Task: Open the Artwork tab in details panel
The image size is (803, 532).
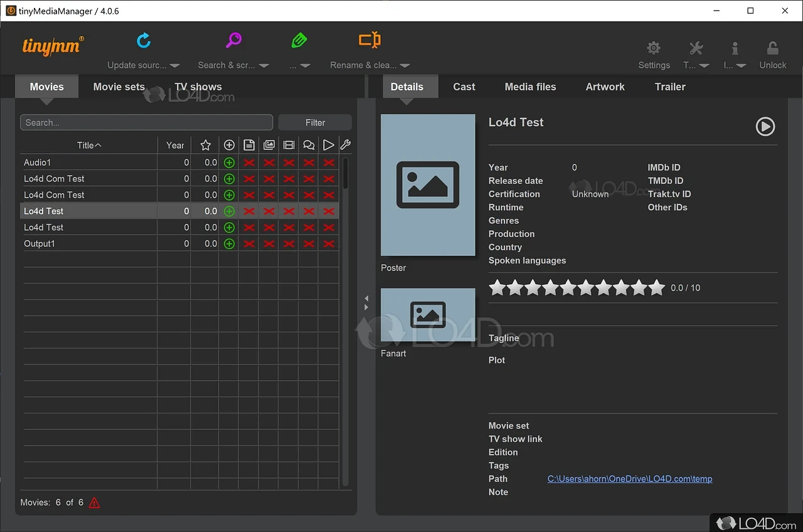Action: click(604, 87)
